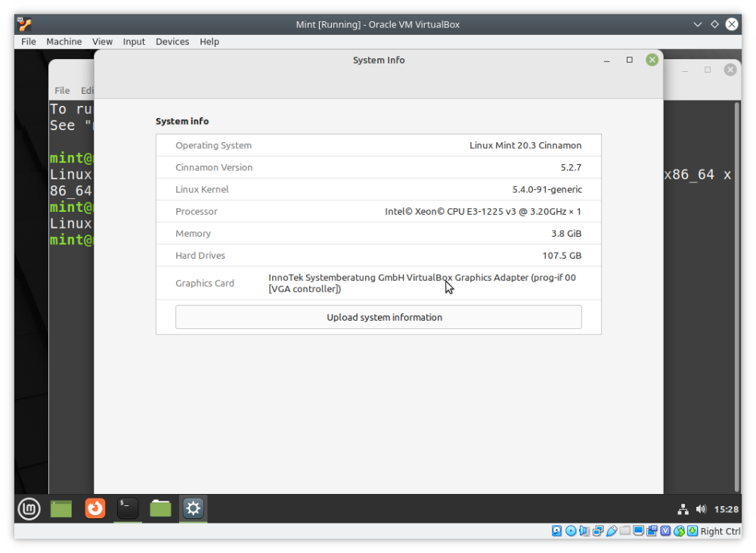Open the green Files folder launcher
The image size is (756, 553).
tap(160, 508)
